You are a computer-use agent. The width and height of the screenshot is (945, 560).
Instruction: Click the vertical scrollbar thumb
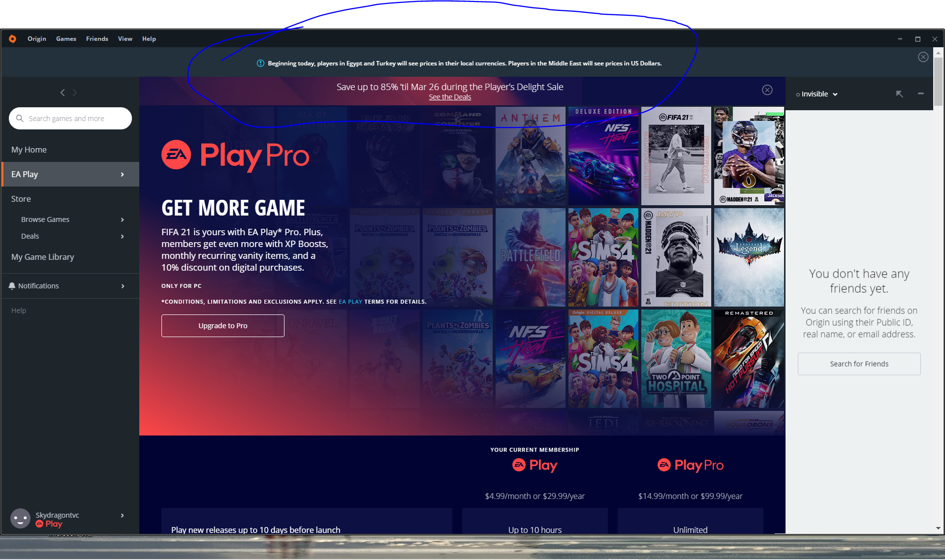938,82
